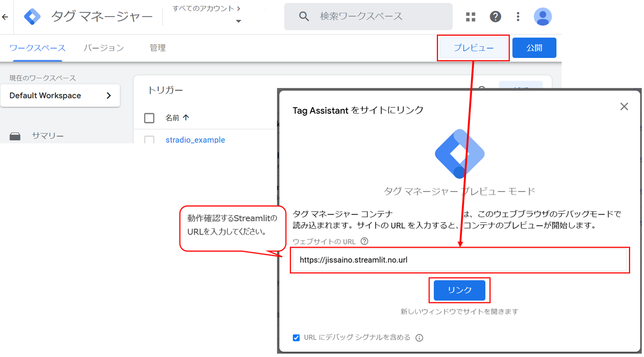644x357 pixels.
Task: Toggle the debug signal in URL checkbox
Action: pos(296,338)
